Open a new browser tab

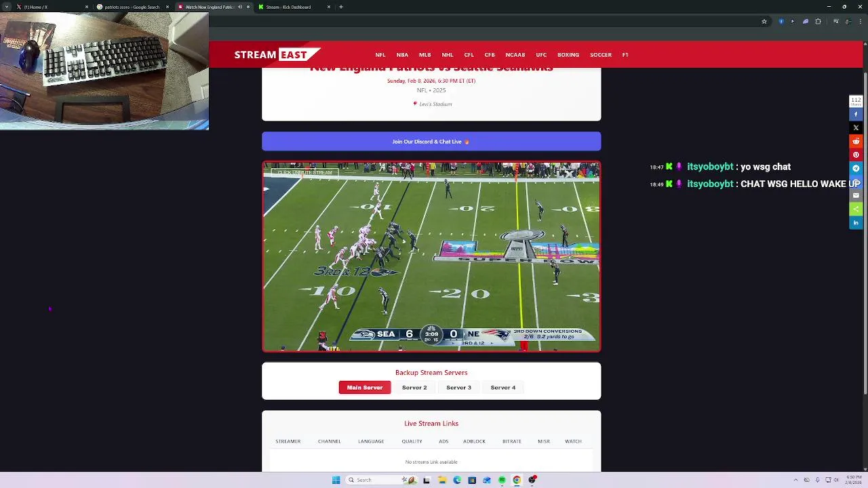point(341,7)
